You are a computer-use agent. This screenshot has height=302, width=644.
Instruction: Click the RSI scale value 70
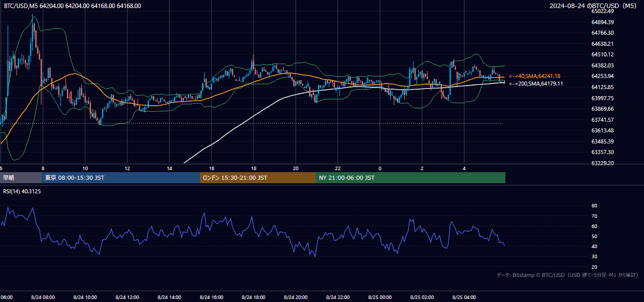pyautogui.click(x=595, y=216)
